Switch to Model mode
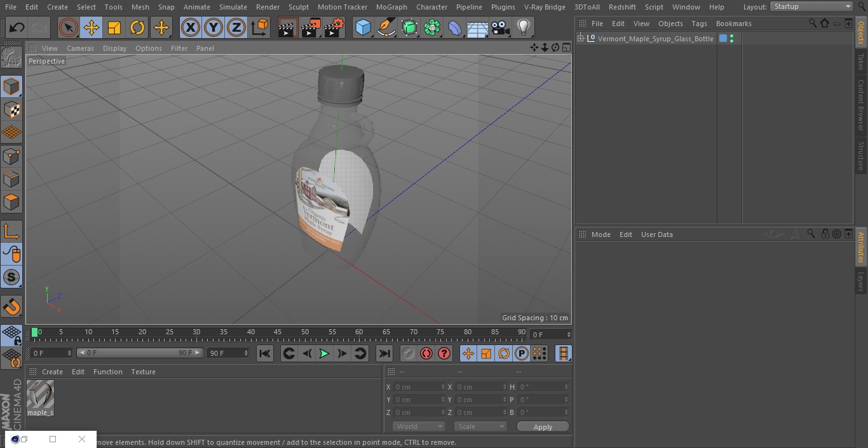868x448 pixels. point(11,86)
